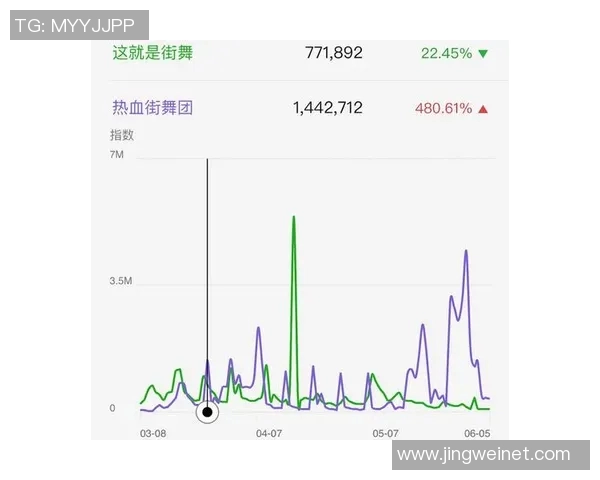Click the 05-07 date axis label
Image resolution: width=600 pixels, height=480 pixels.
[385, 433]
